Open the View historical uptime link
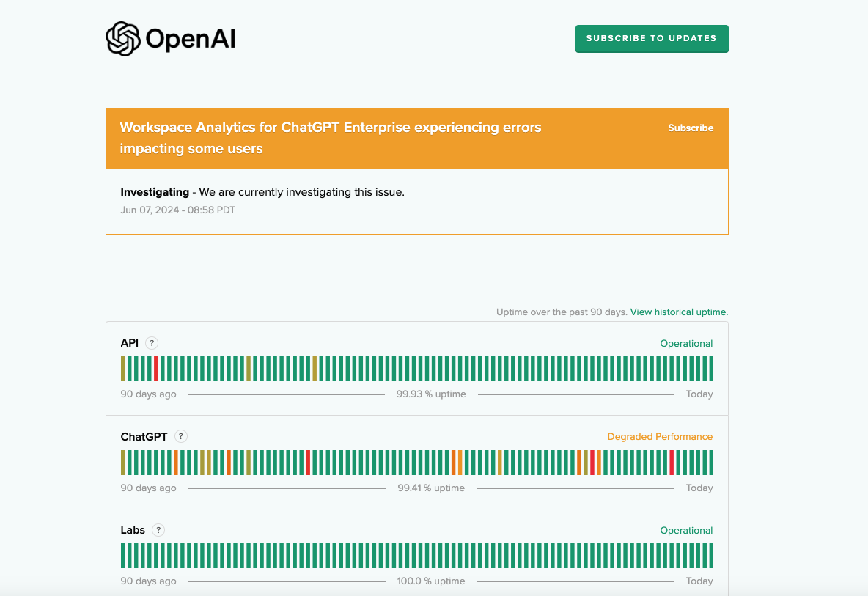Image resolution: width=868 pixels, height=596 pixels. (x=679, y=312)
